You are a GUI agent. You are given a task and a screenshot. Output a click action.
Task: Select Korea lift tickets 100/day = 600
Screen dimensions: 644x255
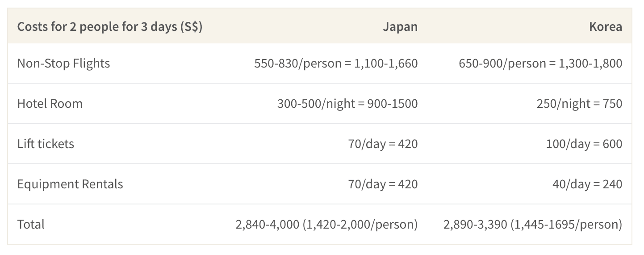[x=584, y=144]
